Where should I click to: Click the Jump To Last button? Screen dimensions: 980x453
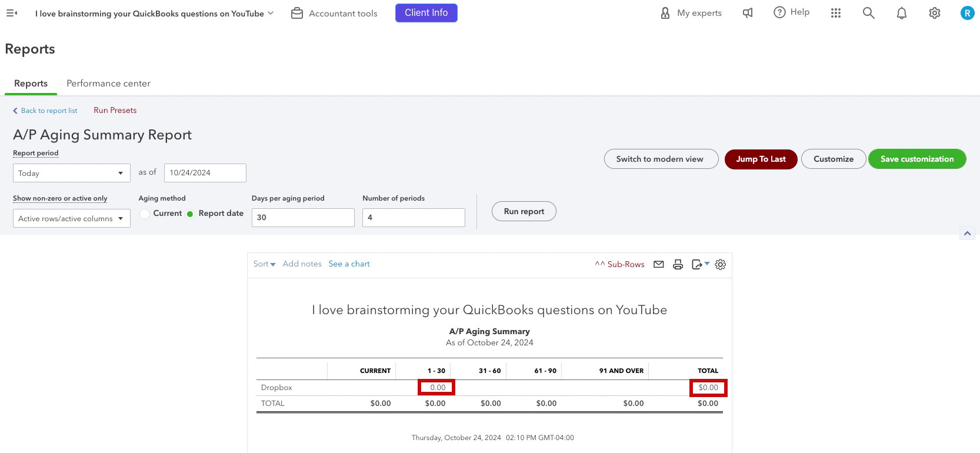(x=761, y=159)
